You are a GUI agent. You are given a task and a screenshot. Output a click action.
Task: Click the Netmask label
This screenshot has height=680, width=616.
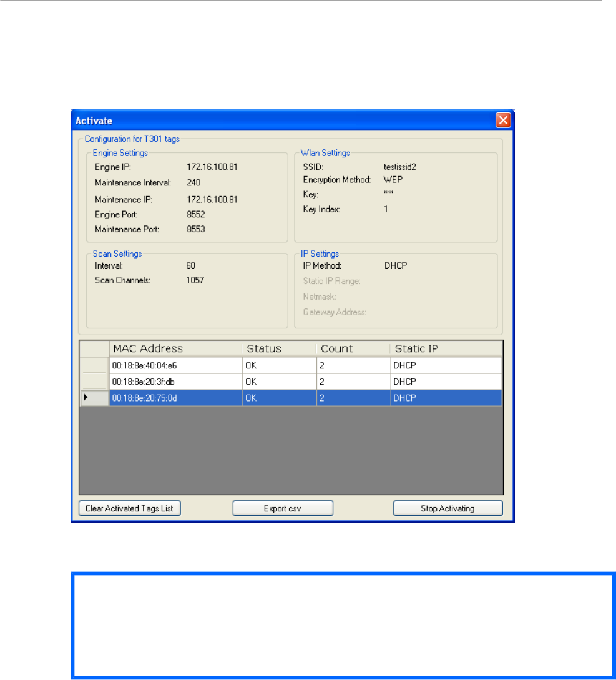coord(320,297)
